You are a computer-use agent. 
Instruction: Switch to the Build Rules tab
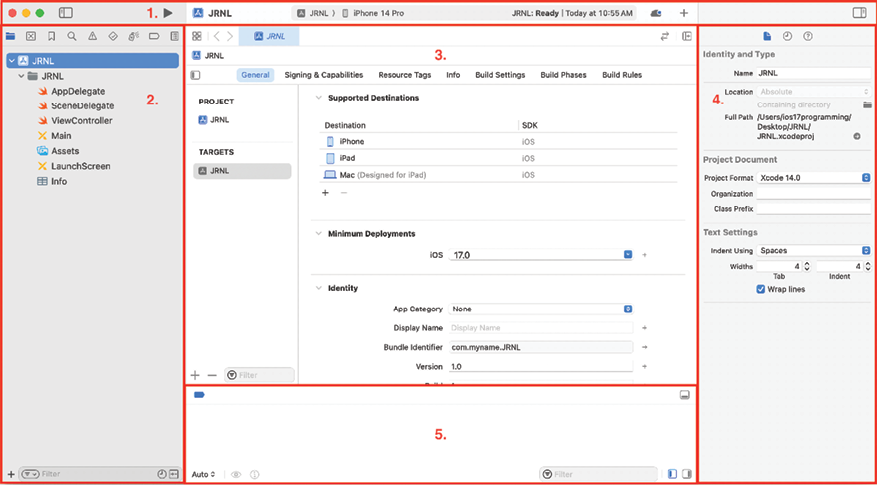click(622, 75)
